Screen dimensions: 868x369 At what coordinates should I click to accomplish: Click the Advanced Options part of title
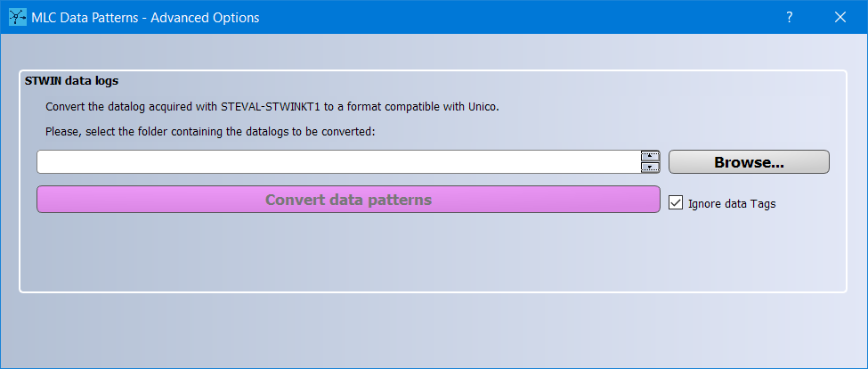(205, 18)
